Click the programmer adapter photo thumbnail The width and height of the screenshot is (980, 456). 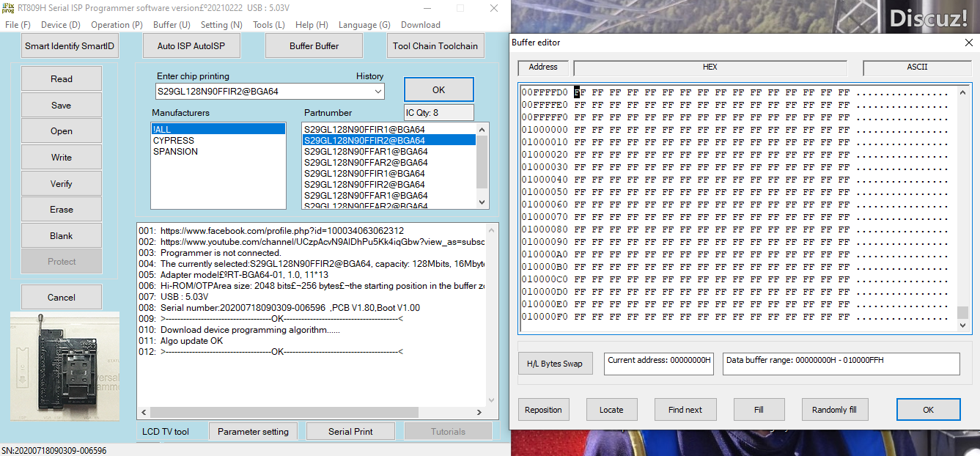[65, 375]
